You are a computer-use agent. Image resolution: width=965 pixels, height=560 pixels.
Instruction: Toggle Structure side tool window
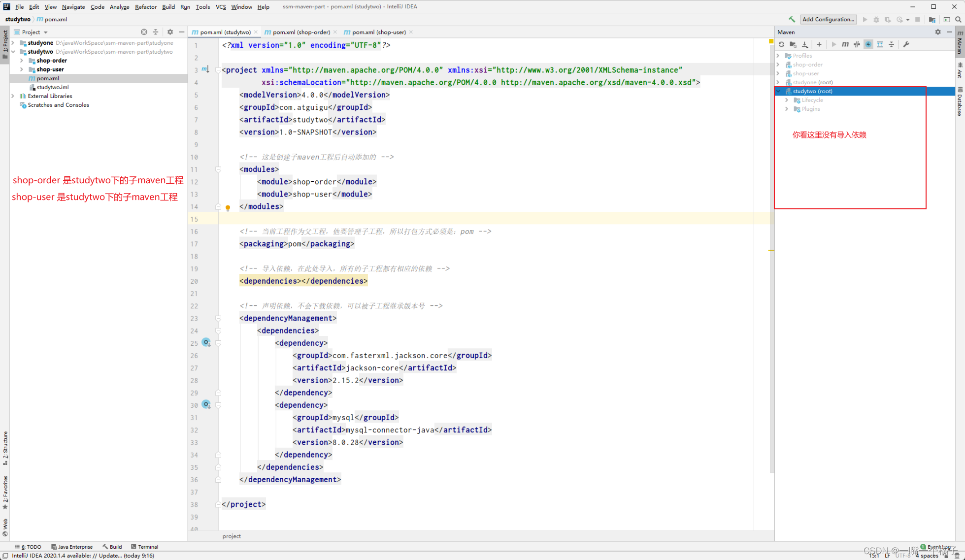[x=5, y=448]
